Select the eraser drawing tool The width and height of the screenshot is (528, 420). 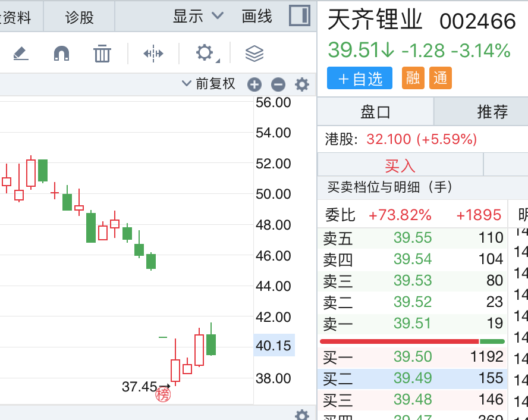[x=20, y=54]
